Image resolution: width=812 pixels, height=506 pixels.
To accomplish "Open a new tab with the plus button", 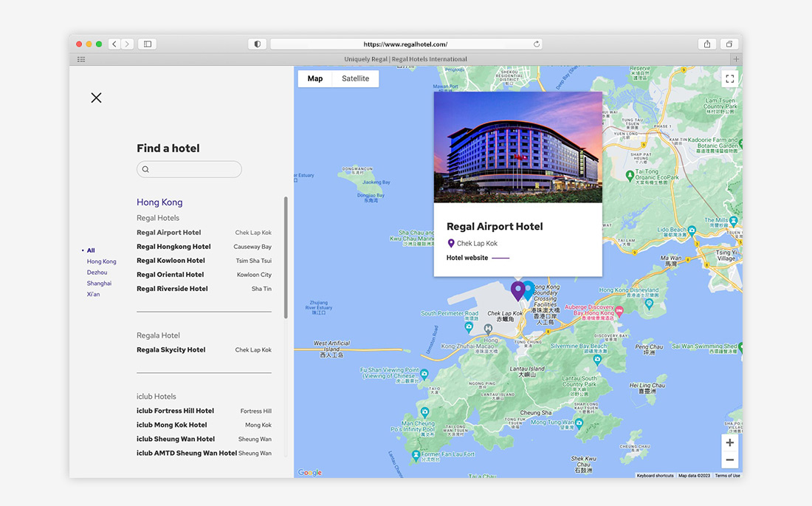I will (x=736, y=59).
